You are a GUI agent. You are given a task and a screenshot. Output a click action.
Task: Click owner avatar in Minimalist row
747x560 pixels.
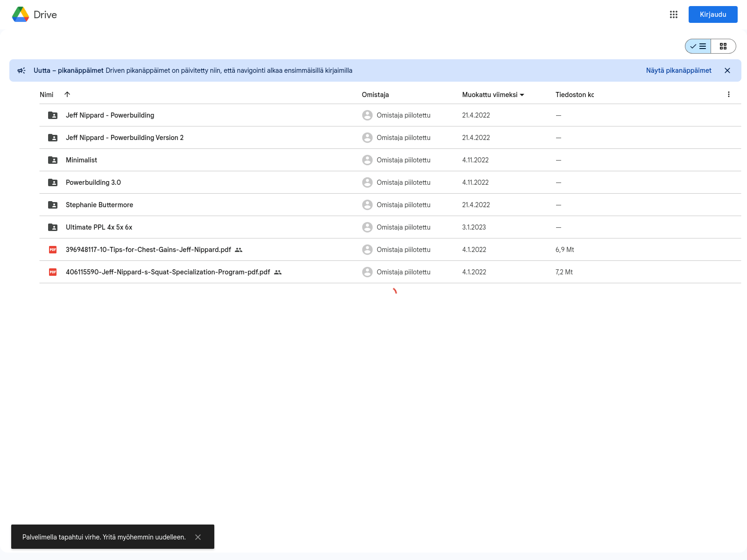[x=367, y=160]
